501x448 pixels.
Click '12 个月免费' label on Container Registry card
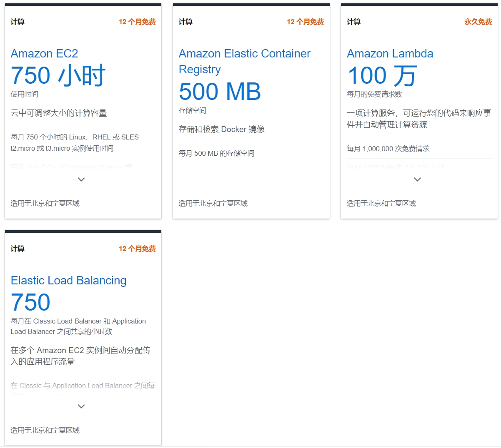305,22
